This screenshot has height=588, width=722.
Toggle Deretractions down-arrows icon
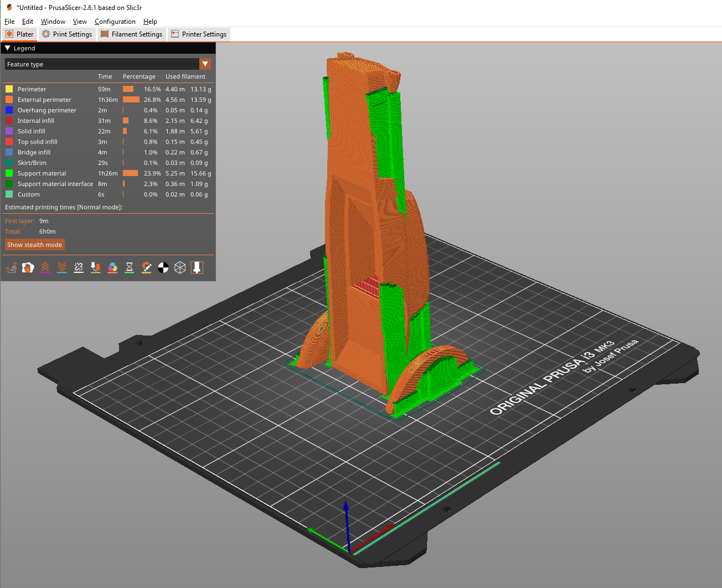tap(62, 268)
